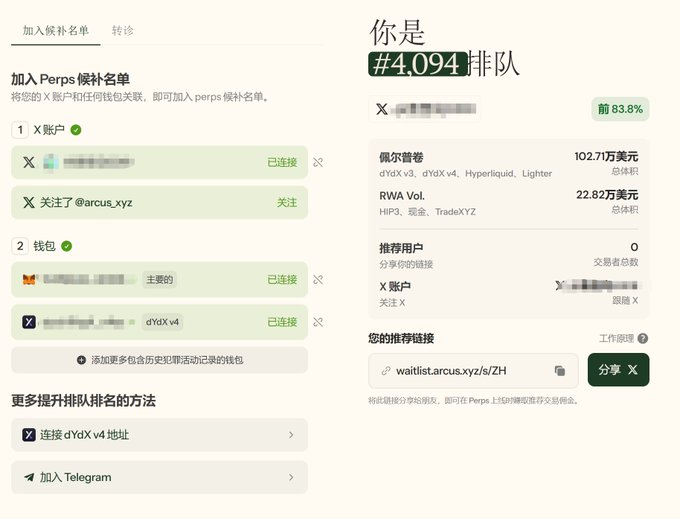This screenshot has width=680, height=519.
Task: Click the 跟随 X text
Action: point(625,300)
